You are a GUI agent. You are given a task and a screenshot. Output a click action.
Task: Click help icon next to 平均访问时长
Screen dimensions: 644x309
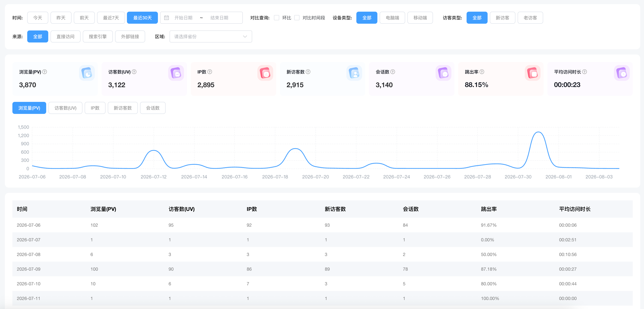click(x=584, y=72)
